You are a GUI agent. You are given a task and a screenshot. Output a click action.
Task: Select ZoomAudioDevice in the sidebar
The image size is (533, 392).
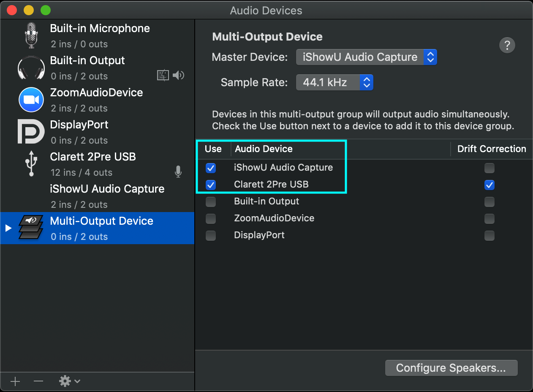pyautogui.click(x=97, y=100)
